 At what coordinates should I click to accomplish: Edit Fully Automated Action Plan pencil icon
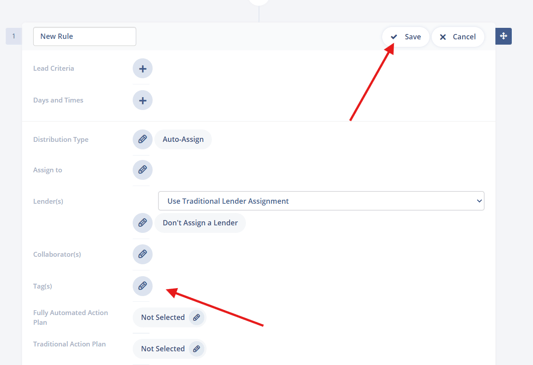196,317
